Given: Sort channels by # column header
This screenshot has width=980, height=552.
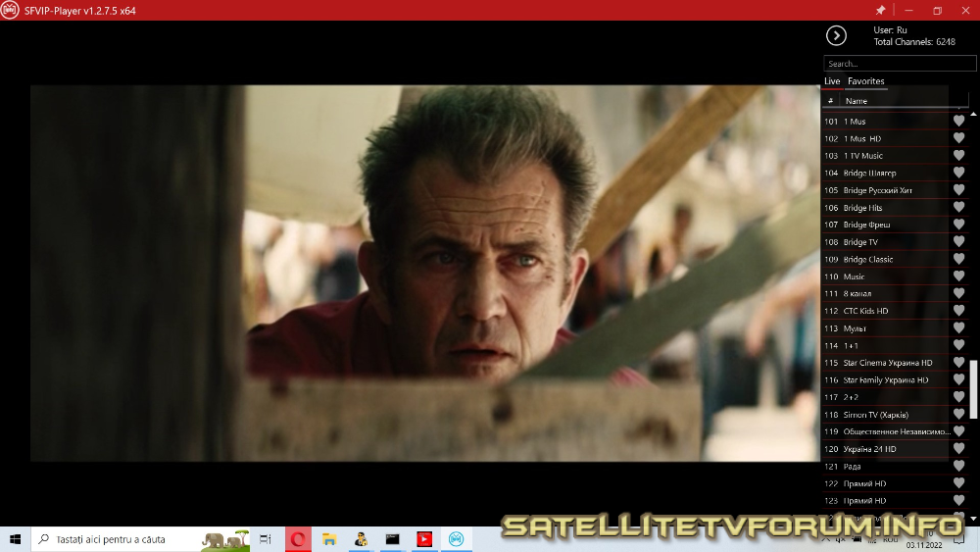Looking at the screenshot, I should [x=831, y=101].
